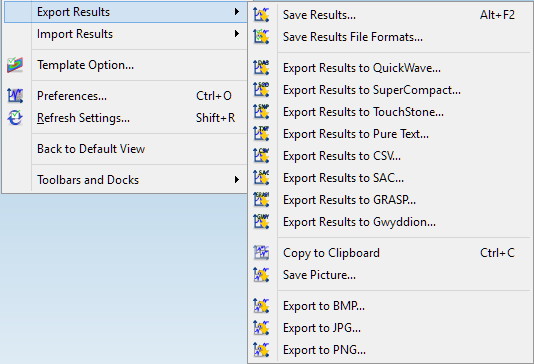Screen dimensions: 534x364
Task: Click the Template Option icon
Action: (15, 65)
